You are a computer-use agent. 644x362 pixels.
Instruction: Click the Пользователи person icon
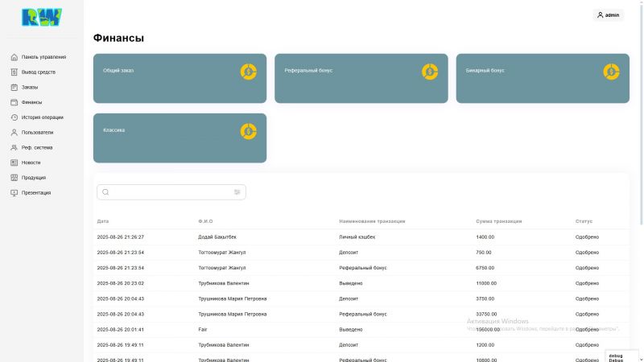[x=14, y=132]
